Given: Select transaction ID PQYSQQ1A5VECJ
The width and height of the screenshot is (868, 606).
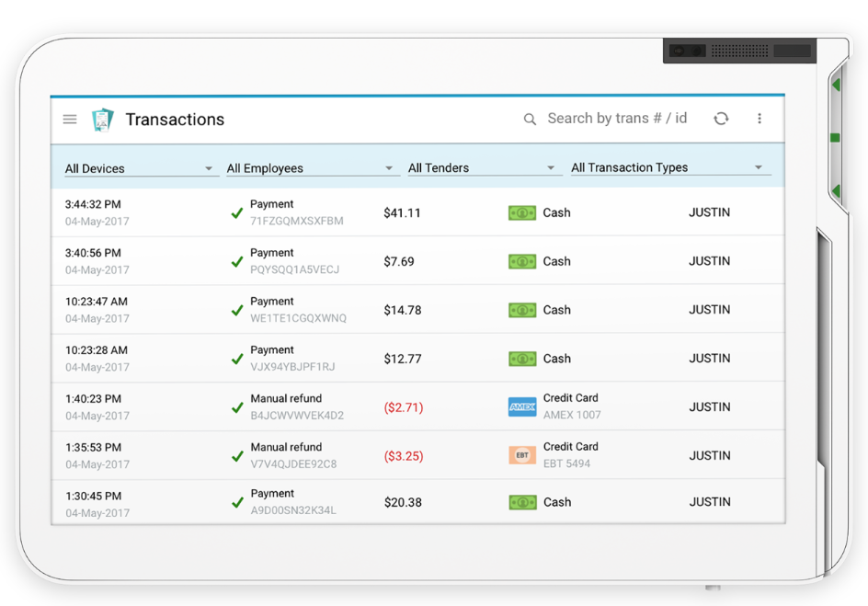Looking at the screenshot, I should (x=294, y=269).
